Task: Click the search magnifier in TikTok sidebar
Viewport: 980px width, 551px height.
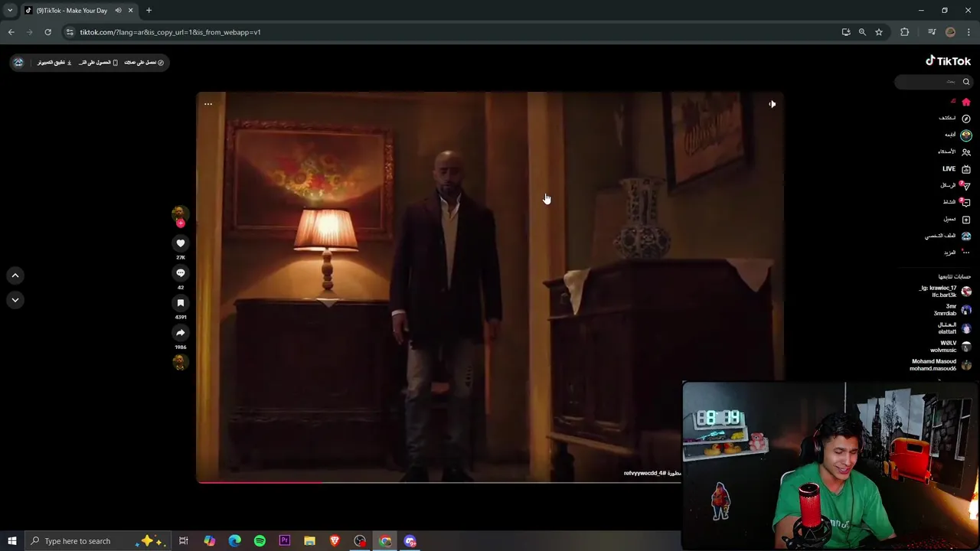Action: pyautogui.click(x=966, y=82)
